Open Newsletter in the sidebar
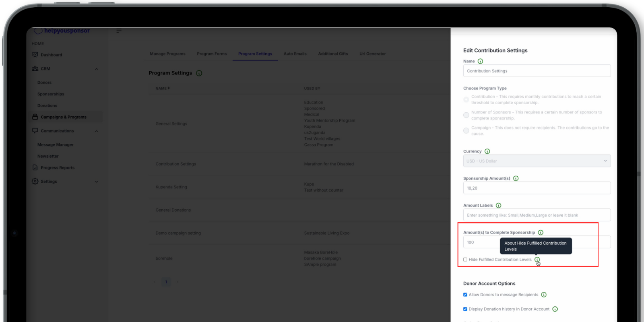Screen dimensions: 644x322 click(48, 156)
